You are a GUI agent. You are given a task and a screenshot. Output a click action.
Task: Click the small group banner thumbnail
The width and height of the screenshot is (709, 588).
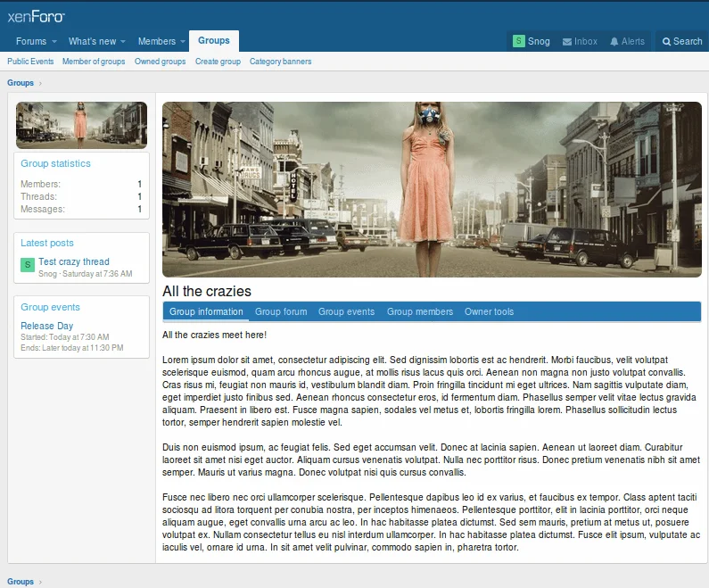click(x=81, y=124)
